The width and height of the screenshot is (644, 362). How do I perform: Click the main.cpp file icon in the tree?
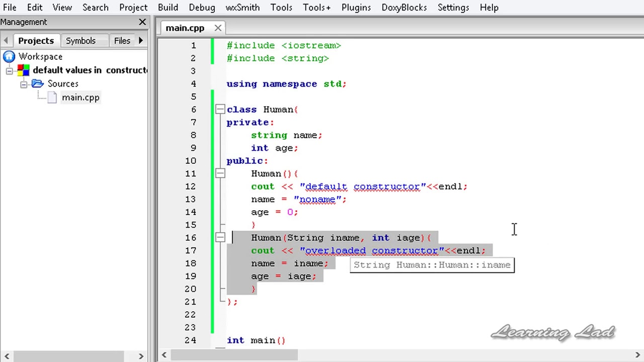tap(52, 98)
